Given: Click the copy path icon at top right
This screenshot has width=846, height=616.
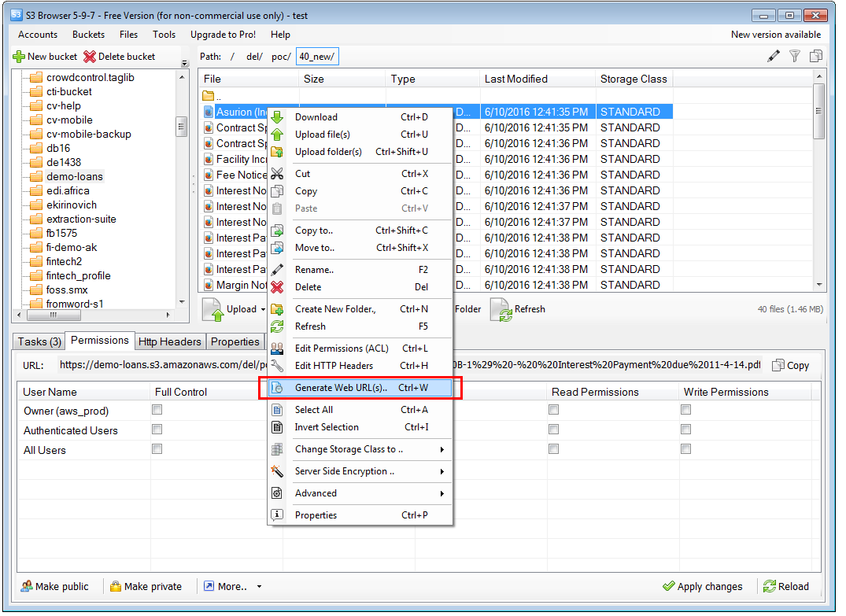Looking at the screenshot, I should click(816, 56).
